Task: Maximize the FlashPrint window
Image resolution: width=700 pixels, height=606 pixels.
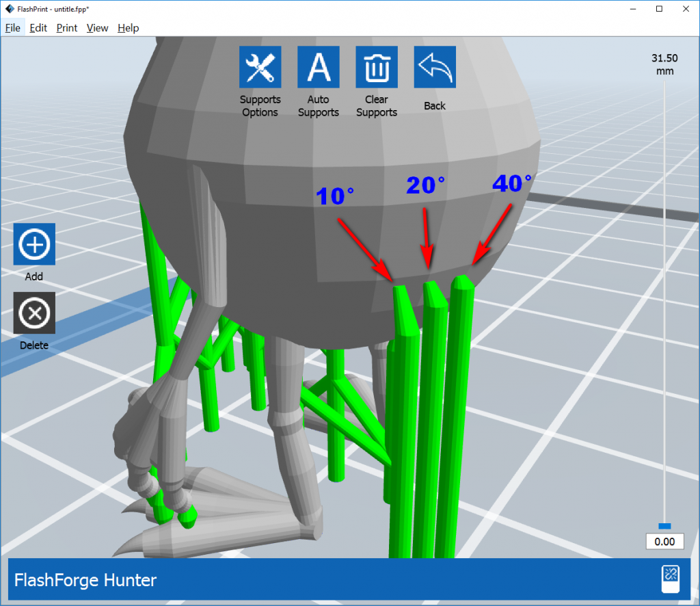Action: tap(660, 9)
